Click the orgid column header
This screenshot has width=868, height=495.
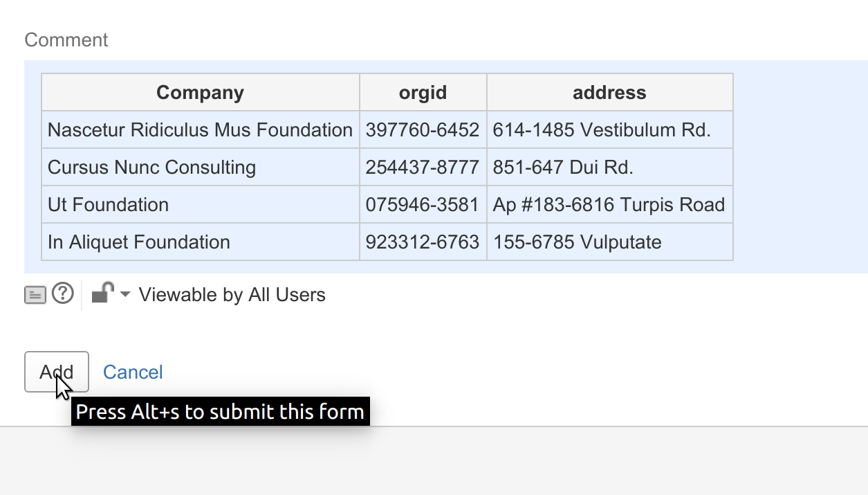click(x=423, y=93)
